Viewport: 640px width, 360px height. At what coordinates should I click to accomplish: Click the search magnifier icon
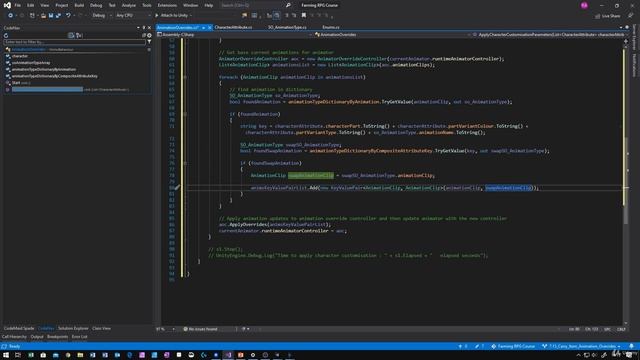[x=288, y=5]
